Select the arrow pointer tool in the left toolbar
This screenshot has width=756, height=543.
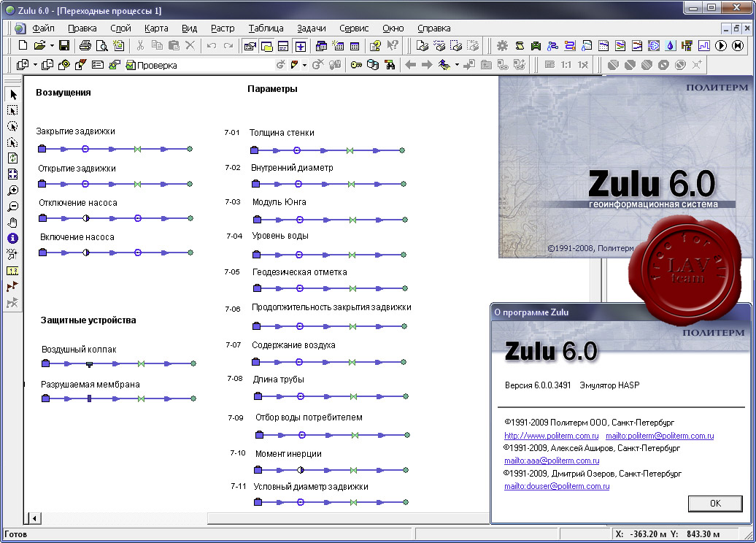(x=13, y=95)
